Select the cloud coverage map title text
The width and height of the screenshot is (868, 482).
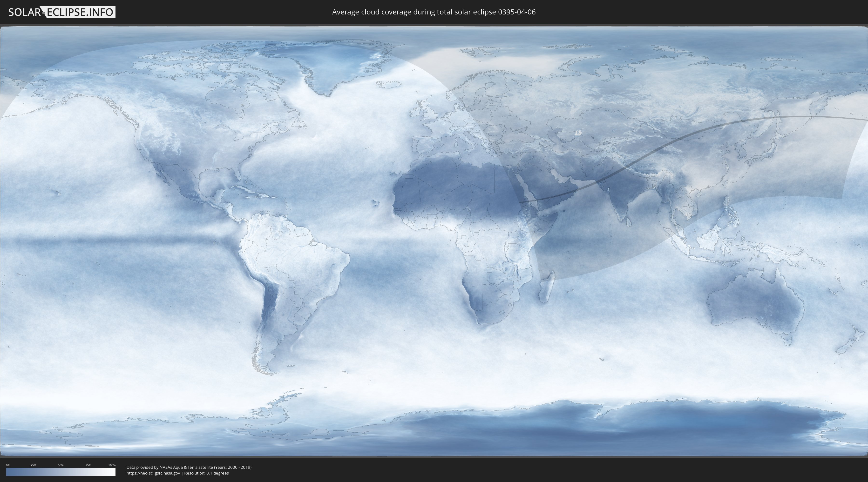[x=434, y=12]
